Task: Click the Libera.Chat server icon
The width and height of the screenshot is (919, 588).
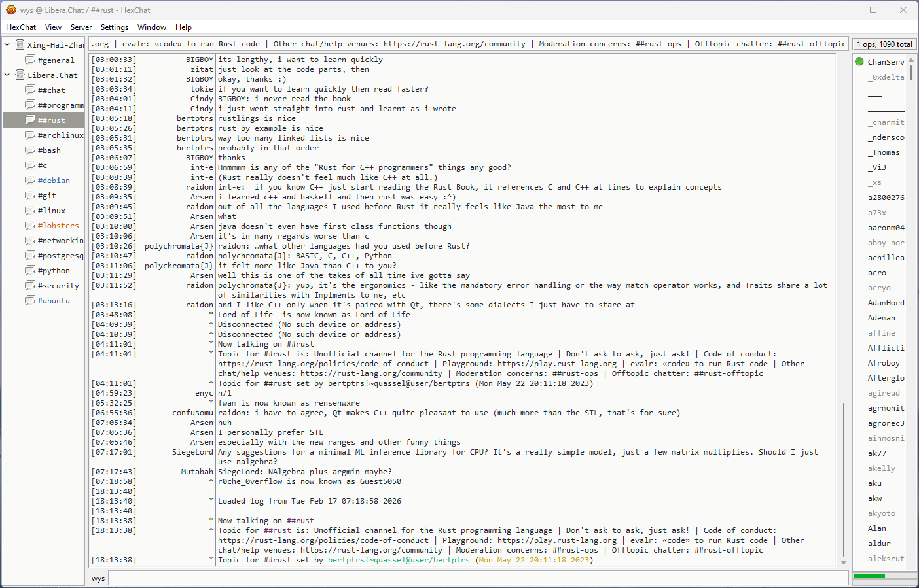Action: [x=20, y=75]
